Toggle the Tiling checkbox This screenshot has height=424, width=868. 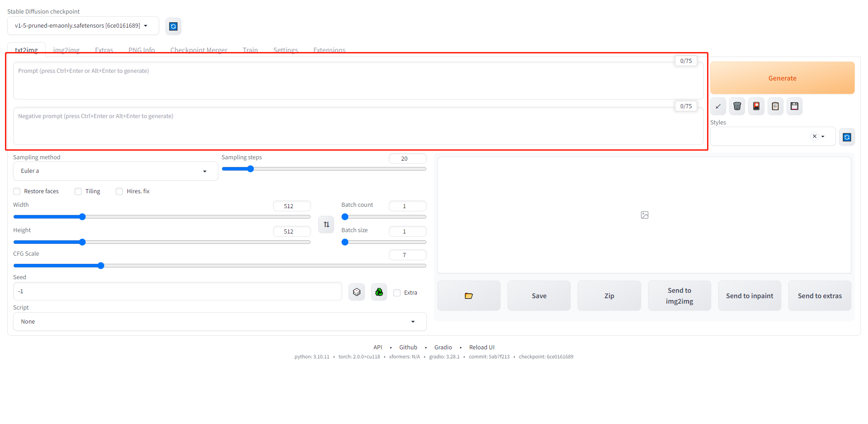click(78, 191)
